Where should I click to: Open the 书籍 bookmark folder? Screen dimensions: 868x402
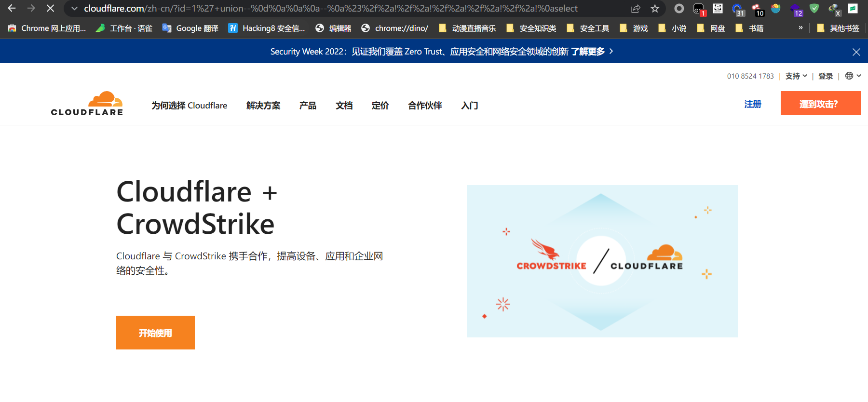(x=749, y=28)
